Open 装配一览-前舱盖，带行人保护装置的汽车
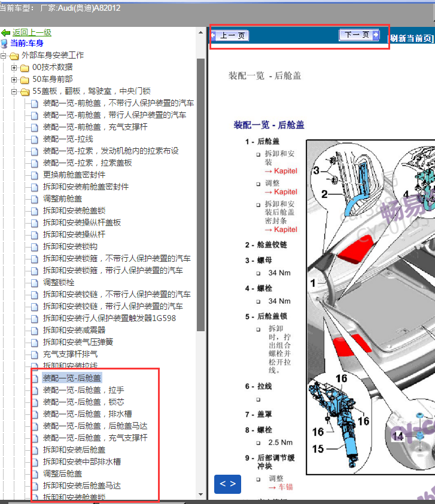The image size is (435, 504). pos(114,115)
